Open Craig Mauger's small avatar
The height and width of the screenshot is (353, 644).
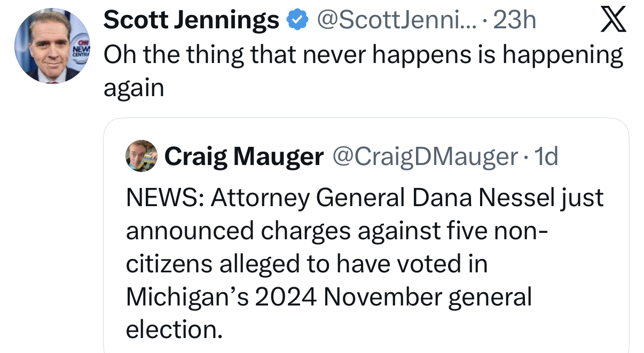click(141, 156)
